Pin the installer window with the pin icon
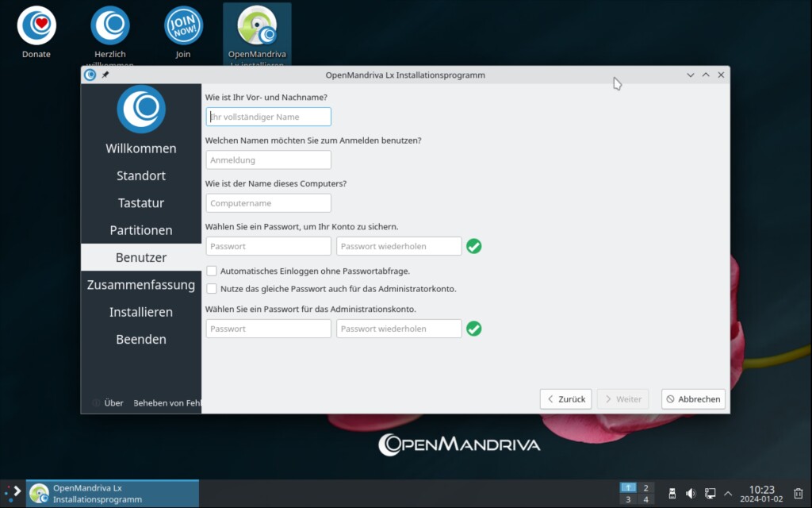 click(x=105, y=75)
